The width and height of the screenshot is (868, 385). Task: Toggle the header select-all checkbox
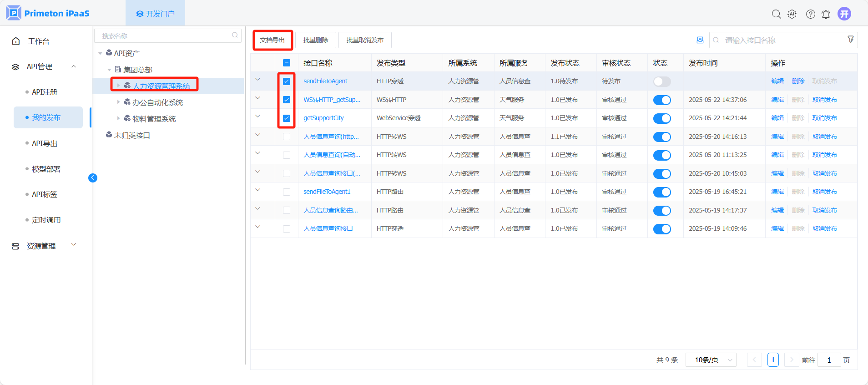(287, 63)
